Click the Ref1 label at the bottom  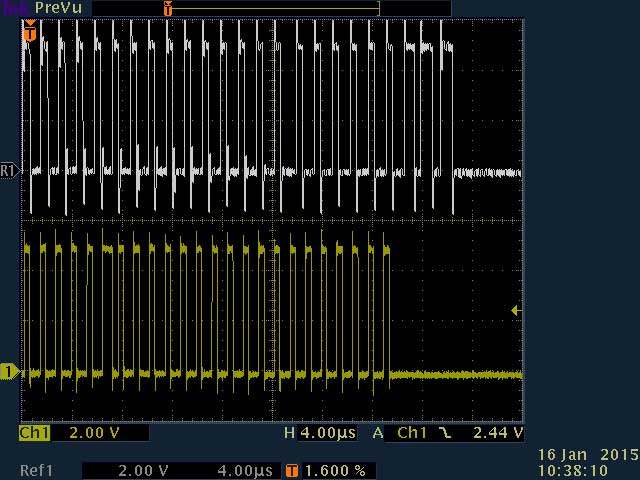[x=36, y=470]
